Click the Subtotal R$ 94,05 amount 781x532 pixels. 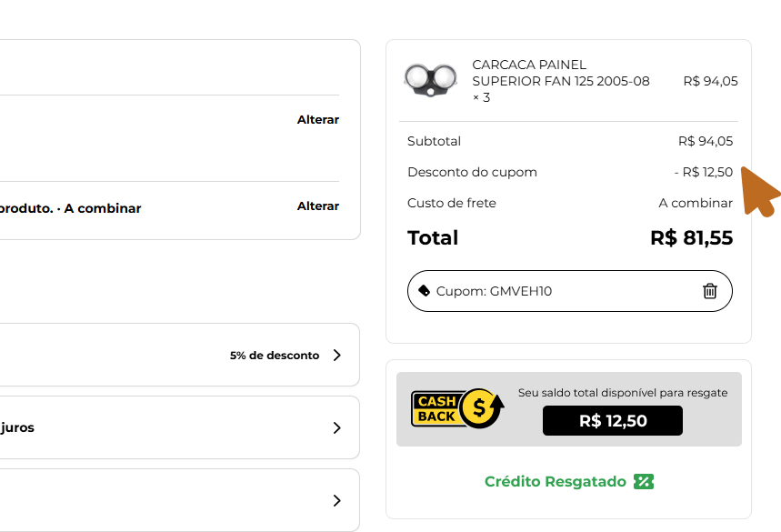[706, 141]
